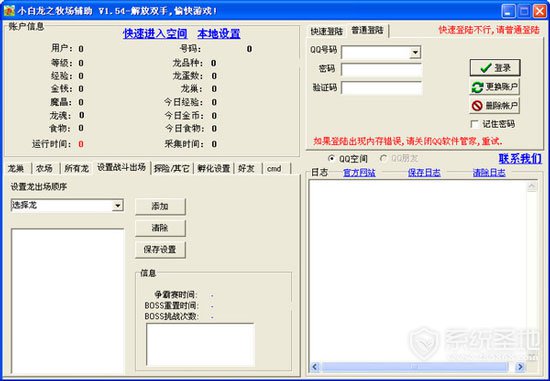550x381 pixels.
Task: Switch to the 快速登陆 tab
Action: click(326, 31)
